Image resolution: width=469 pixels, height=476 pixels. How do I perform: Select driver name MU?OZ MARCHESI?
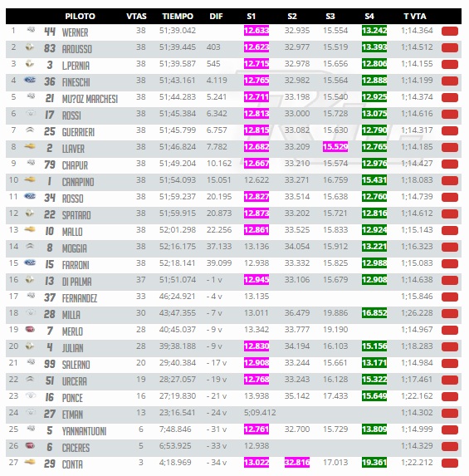[x=90, y=99]
